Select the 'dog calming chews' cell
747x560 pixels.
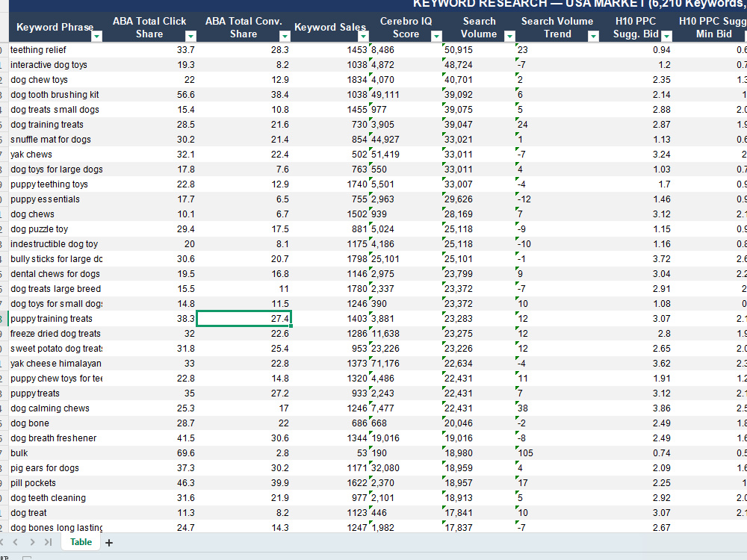[x=55, y=408]
